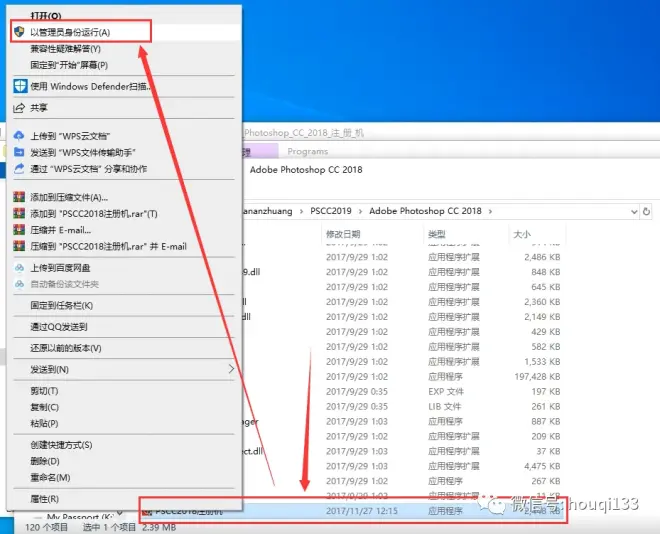Click the 120 个项目 status bar text
Viewport: 660px width, 534px height.
coord(46,527)
